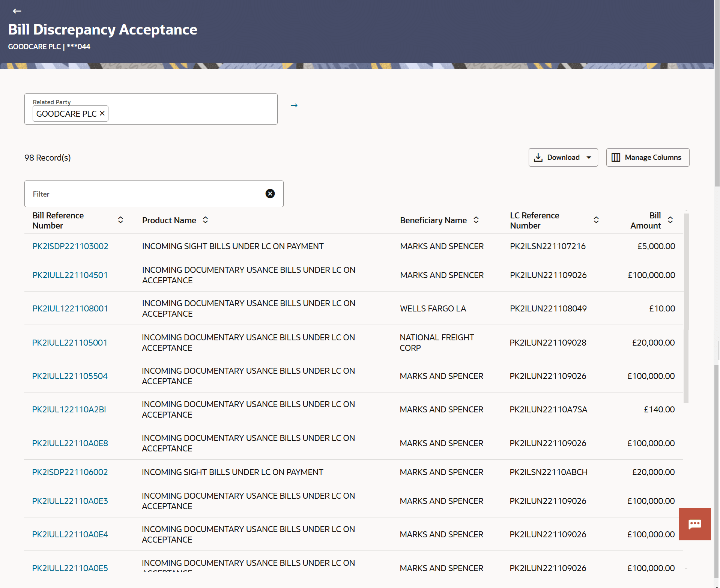Open bill PK2IULL22110A0E8
Screen dimensions: 720x588
(70, 443)
